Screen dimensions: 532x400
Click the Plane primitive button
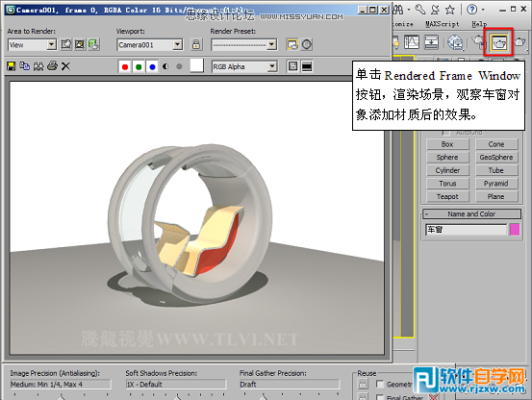pos(496,196)
